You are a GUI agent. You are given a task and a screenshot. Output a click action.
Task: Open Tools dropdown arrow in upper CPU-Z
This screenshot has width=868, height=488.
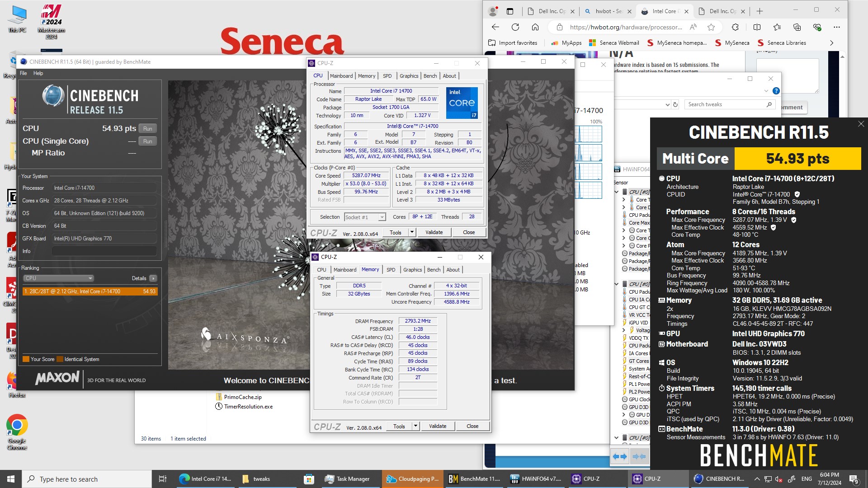tap(412, 232)
